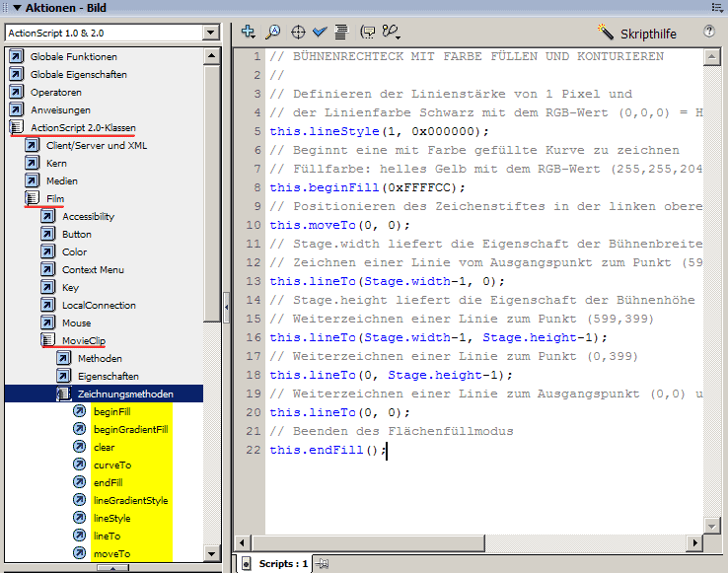Click the code horizontal scrollbar left arrow
The width and height of the screenshot is (728, 573).
[x=242, y=542]
